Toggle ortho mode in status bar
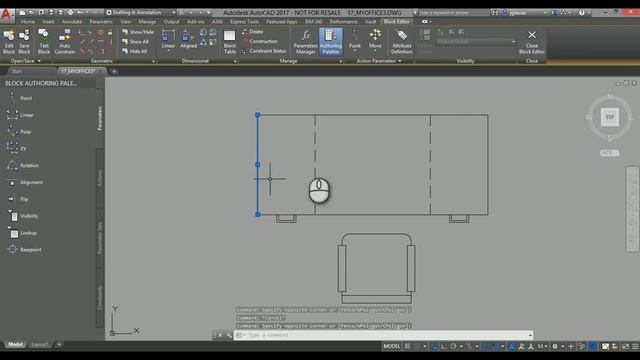 [x=444, y=346]
